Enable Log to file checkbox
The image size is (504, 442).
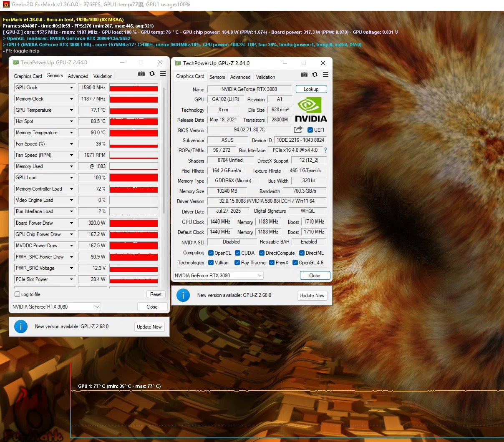coord(18,294)
